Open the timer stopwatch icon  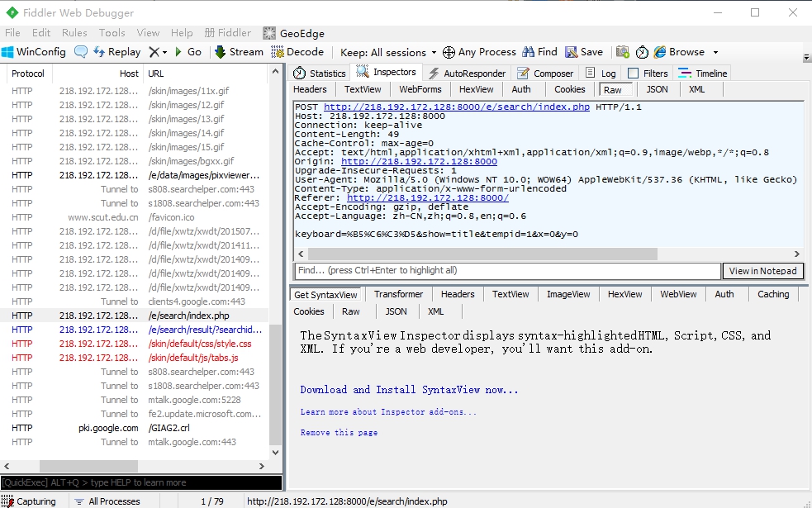tap(642, 52)
